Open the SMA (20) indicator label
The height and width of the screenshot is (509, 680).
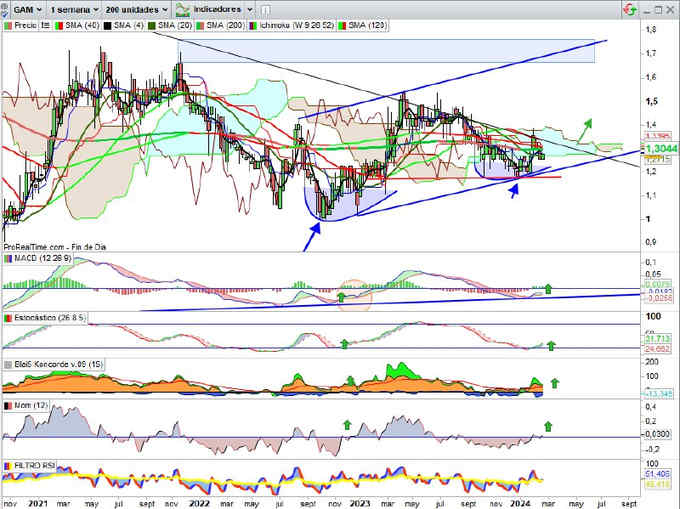click(x=175, y=26)
